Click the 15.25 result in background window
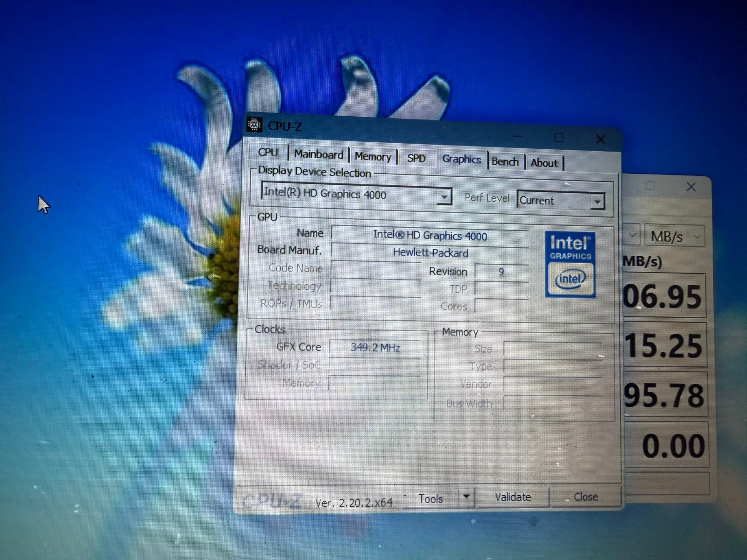This screenshot has height=560, width=747. [x=665, y=346]
